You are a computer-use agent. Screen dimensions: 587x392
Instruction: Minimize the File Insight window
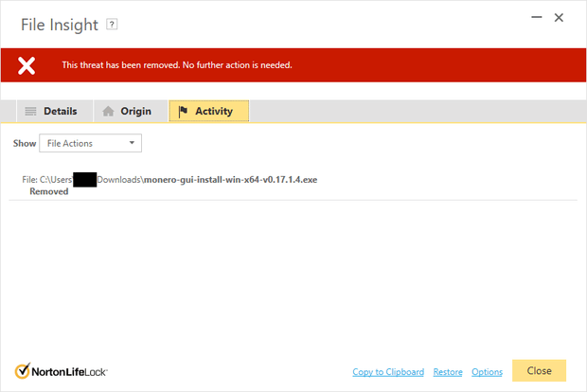tap(537, 17)
